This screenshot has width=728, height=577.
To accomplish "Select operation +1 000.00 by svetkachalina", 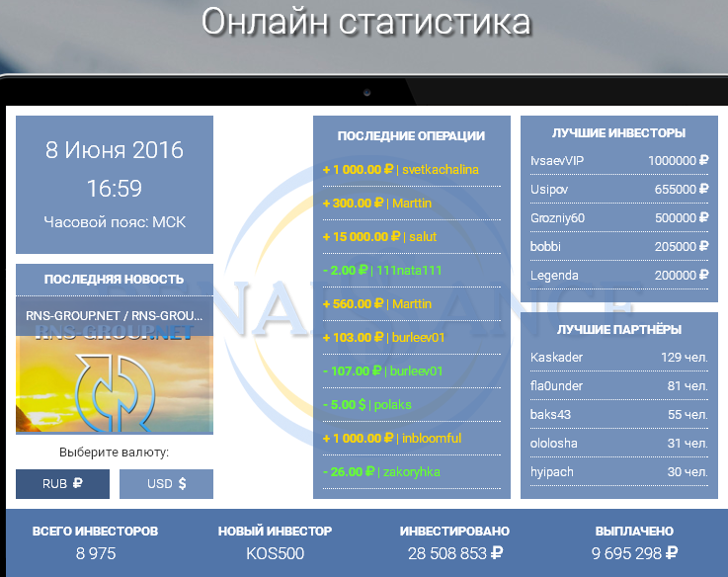I will click(x=412, y=170).
